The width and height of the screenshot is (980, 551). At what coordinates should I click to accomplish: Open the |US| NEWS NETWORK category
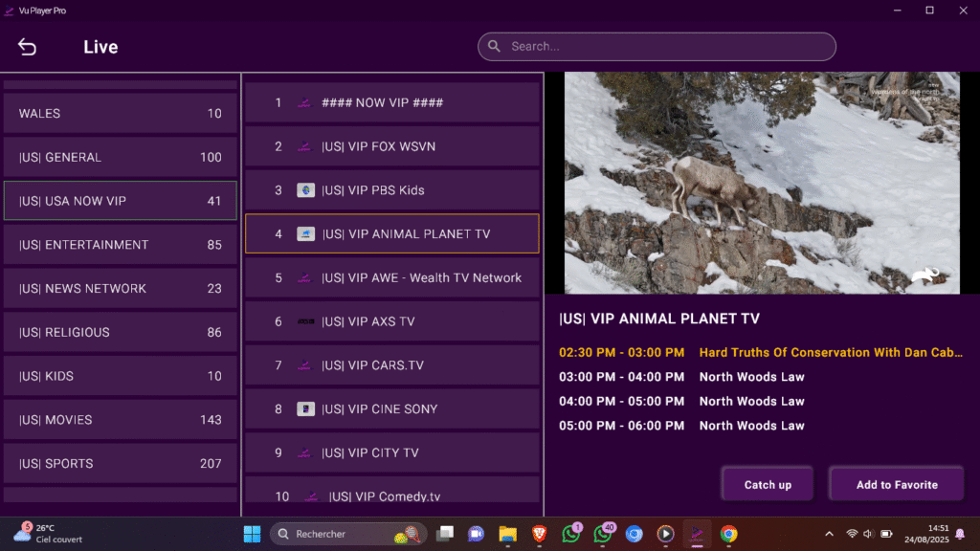point(120,288)
